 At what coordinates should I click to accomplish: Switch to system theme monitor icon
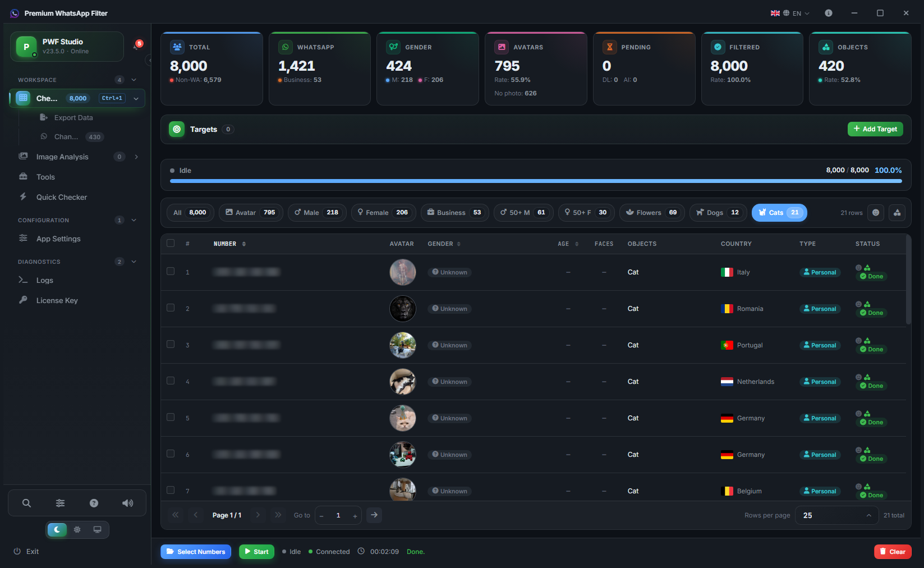(98, 529)
